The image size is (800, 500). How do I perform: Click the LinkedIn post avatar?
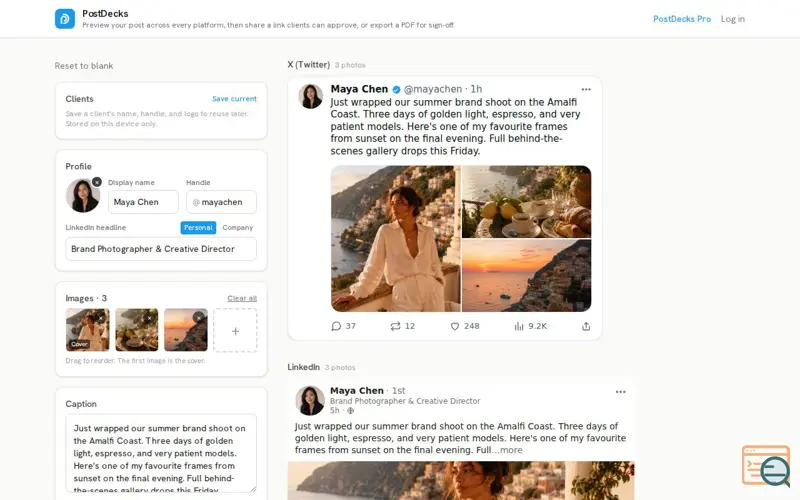310,401
